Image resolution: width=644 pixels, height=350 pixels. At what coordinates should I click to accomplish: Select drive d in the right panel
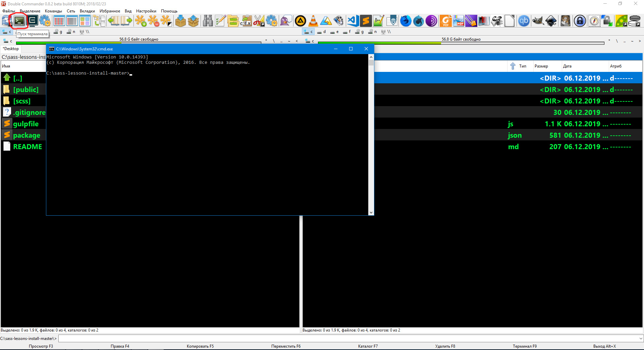tap(321, 32)
